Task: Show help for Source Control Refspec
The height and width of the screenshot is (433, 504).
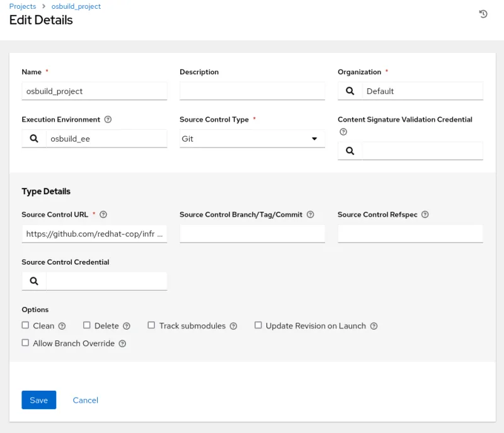Action: tap(425, 215)
